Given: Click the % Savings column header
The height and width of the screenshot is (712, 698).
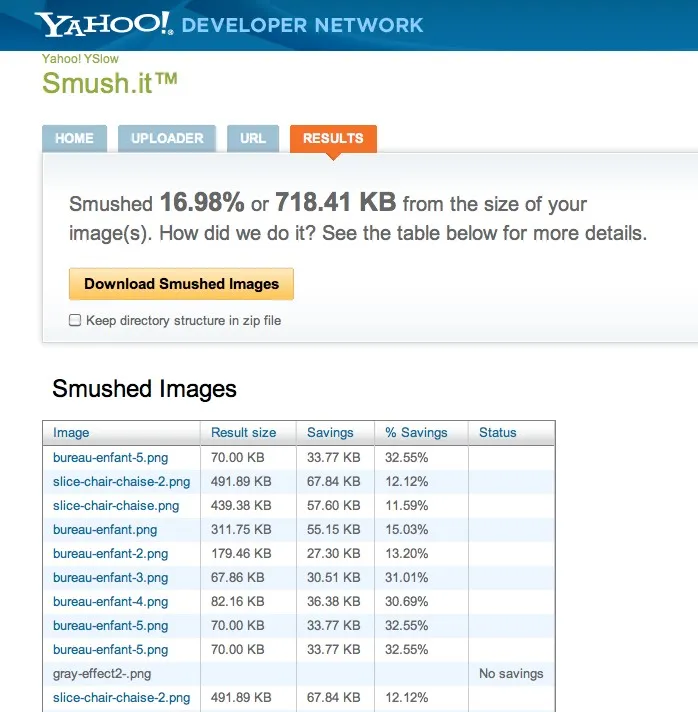Looking at the screenshot, I should [x=416, y=432].
